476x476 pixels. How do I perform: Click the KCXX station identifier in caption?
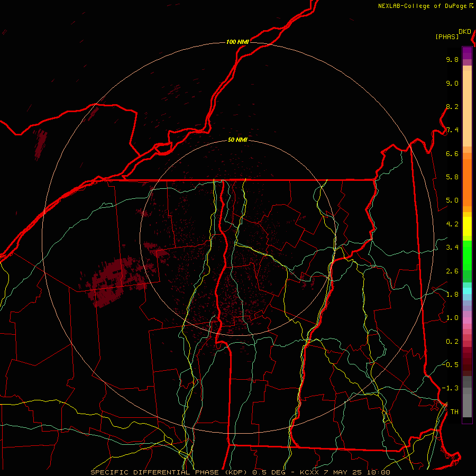pyautogui.click(x=309, y=472)
